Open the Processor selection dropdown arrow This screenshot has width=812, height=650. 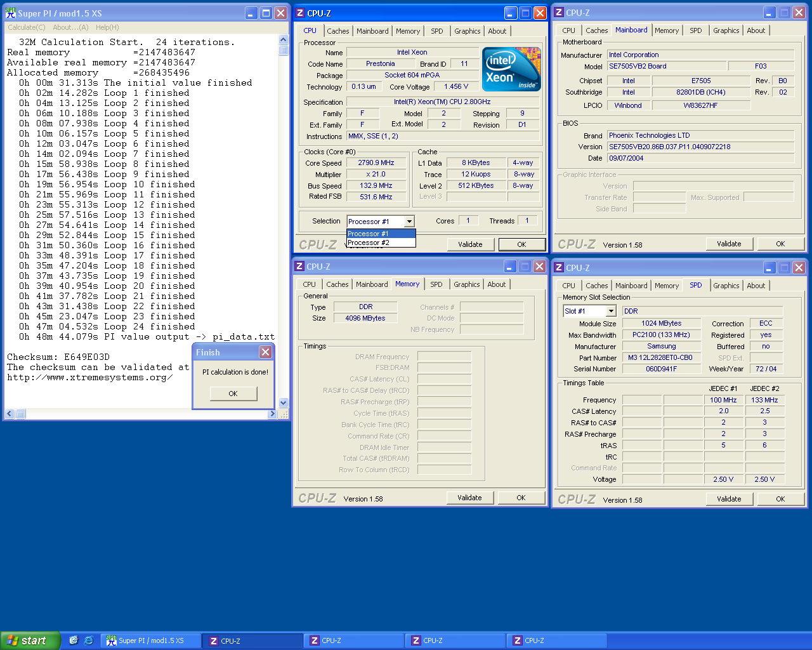coord(409,222)
